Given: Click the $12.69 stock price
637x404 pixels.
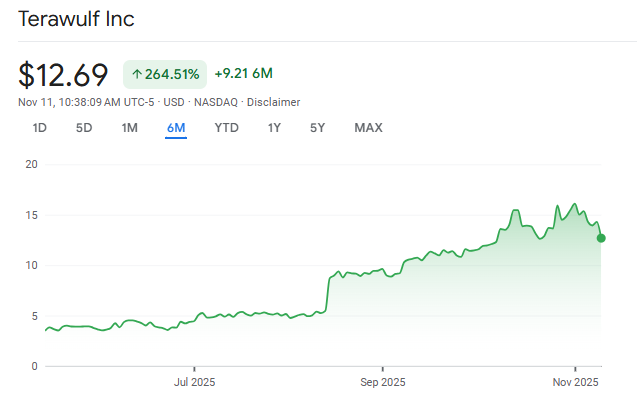Looking at the screenshot, I should pyautogui.click(x=63, y=74).
